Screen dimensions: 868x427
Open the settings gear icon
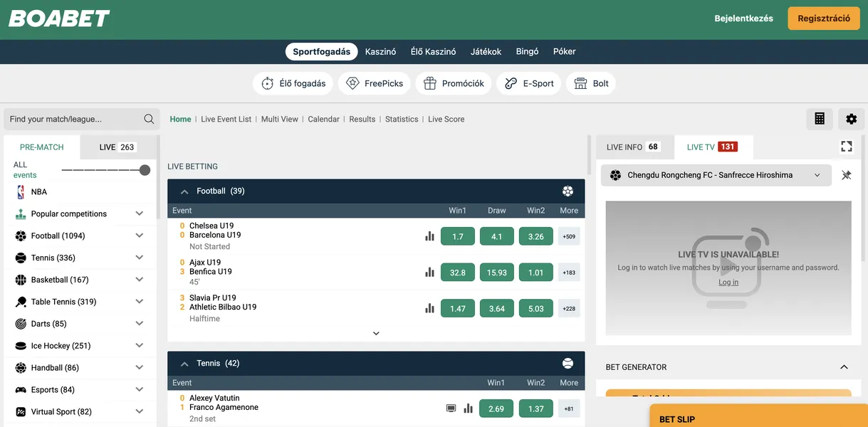click(x=851, y=119)
